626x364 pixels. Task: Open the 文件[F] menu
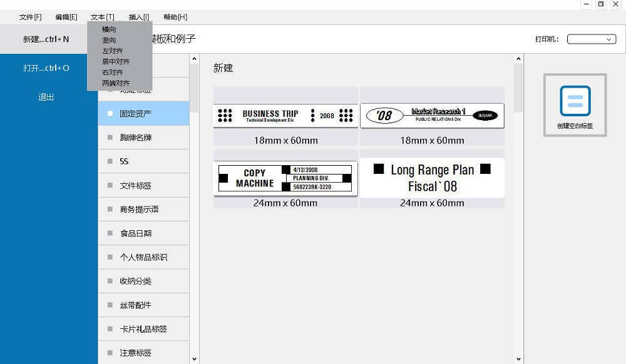coord(30,17)
